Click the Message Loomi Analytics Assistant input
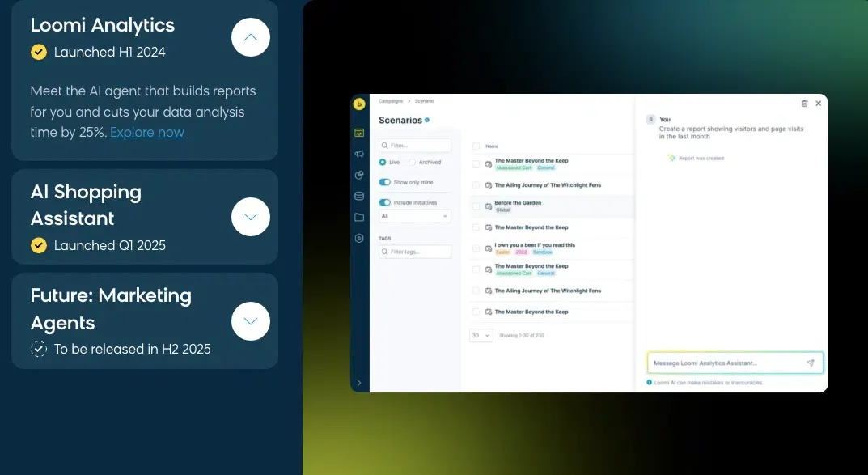The image size is (868, 475). [735, 363]
